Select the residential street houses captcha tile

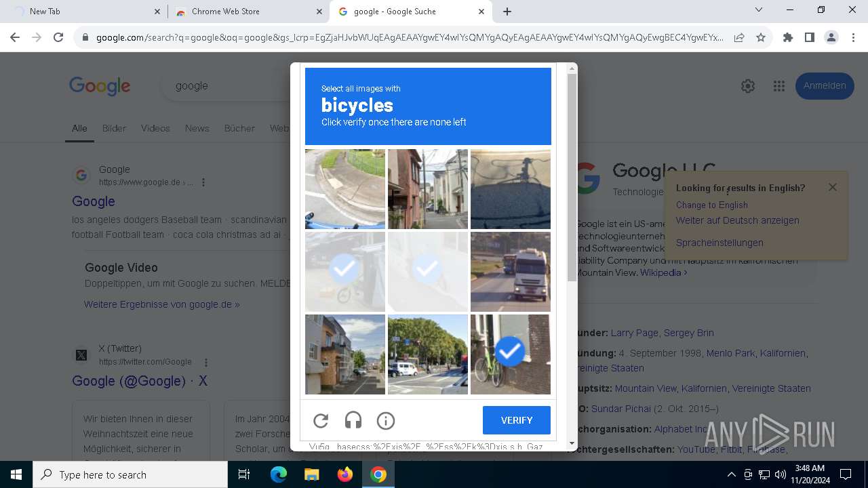[x=345, y=354]
